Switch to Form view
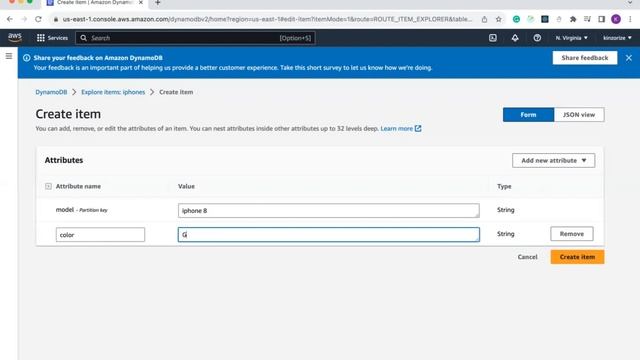Image resolution: width=640 pixels, height=360 pixels. coord(528,115)
